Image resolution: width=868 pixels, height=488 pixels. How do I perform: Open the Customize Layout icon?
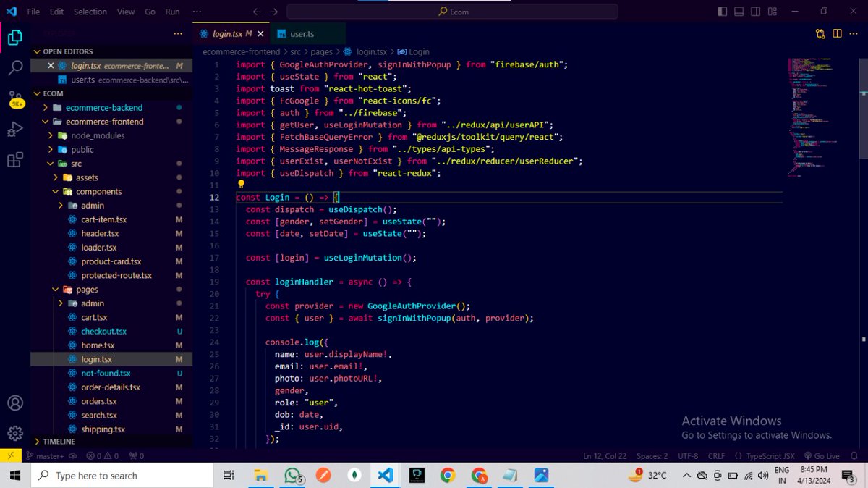pos(772,12)
